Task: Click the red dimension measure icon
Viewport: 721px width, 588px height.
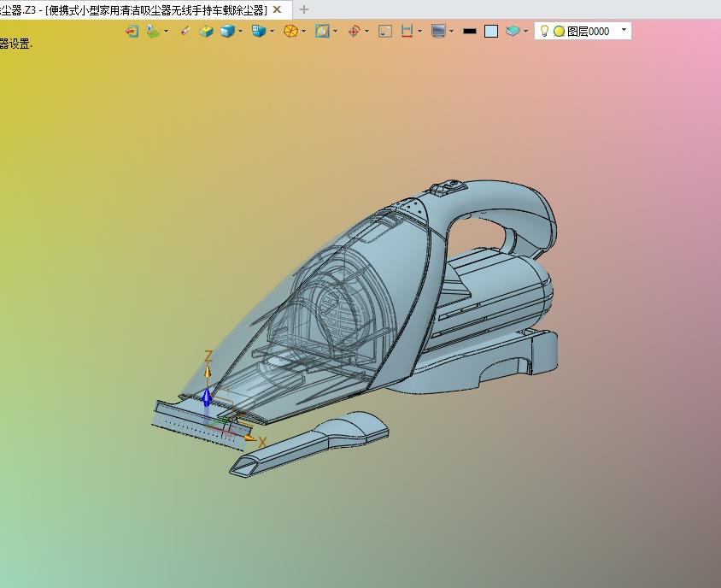Action: tap(407, 32)
